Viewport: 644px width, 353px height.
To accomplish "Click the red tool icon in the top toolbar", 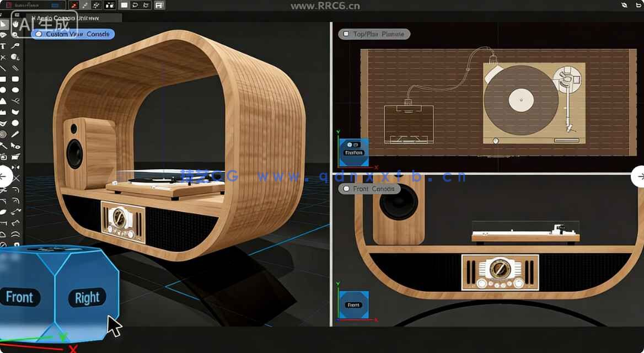I will pyautogui.click(x=74, y=5).
